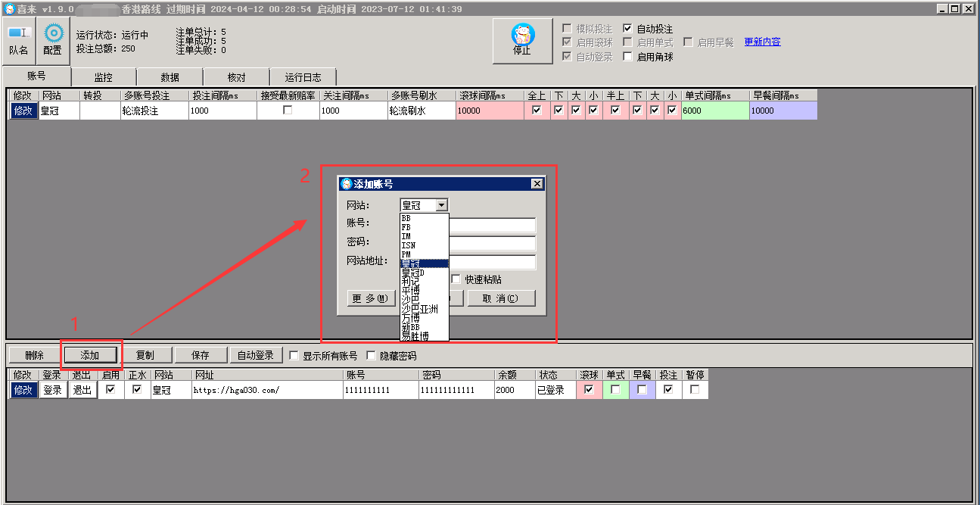Click the 停止 lucky cat stop button
This screenshot has height=505, width=980.
click(x=522, y=41)
